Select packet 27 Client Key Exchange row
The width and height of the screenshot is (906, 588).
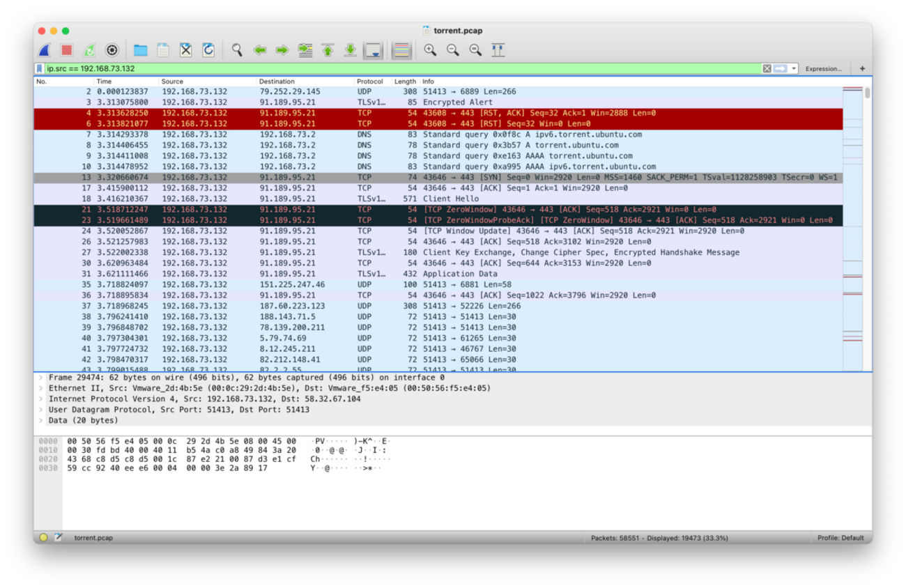pyautogui.click(x=438, y=252)
